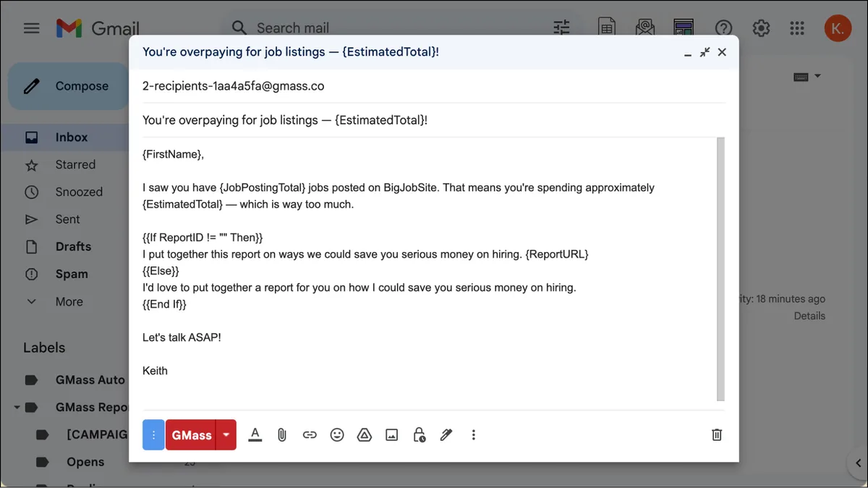Click the {{Else}} conditional line
868x488 pixels.
point(161,271)
